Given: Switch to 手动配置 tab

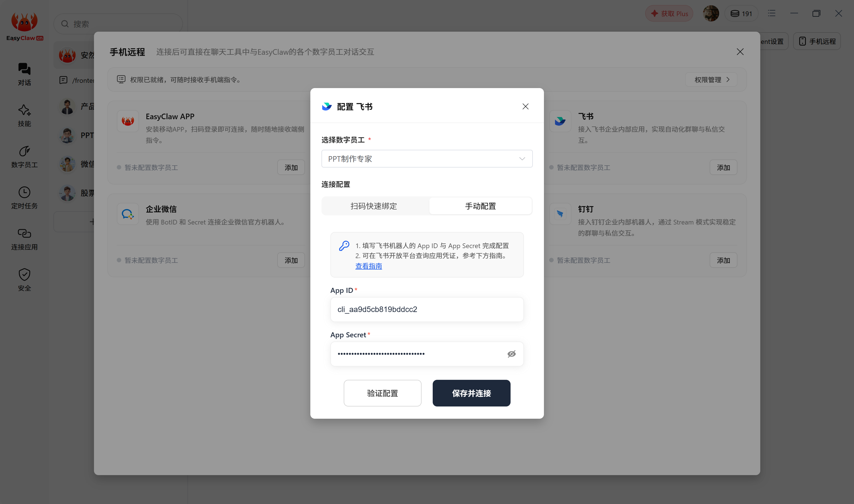Looking at the screenshot, I should 481,206.
